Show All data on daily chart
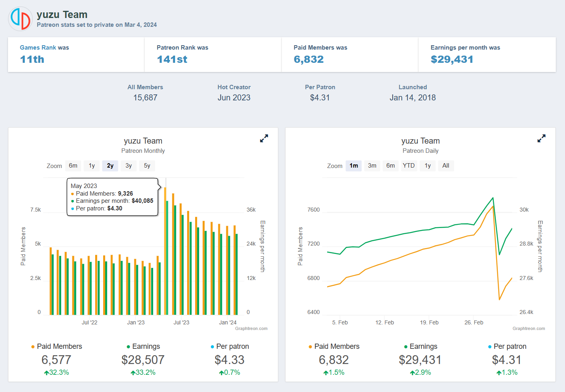This screenshot has height=392, width=565. coord(446,166)
